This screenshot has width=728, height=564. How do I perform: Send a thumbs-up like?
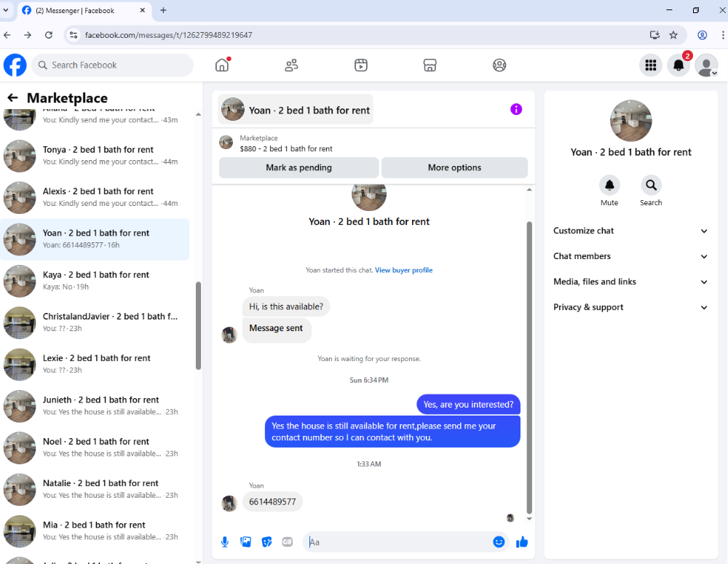(522, 541)
